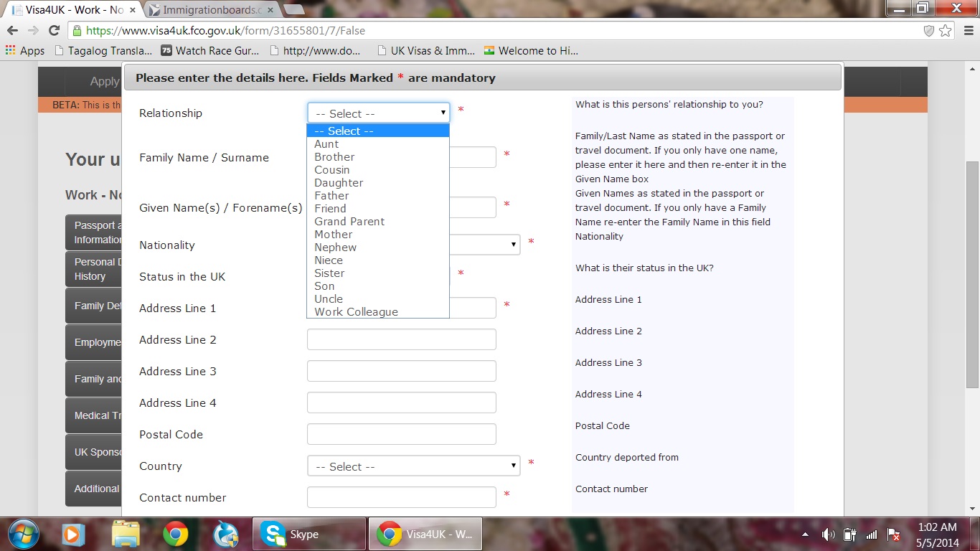Bookmark this page with the star icon
Screen dimensions: 980x551
tap(946, 30)
